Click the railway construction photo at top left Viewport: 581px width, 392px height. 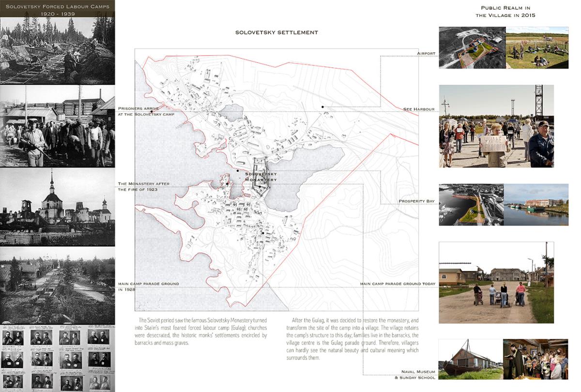[57, 51]
